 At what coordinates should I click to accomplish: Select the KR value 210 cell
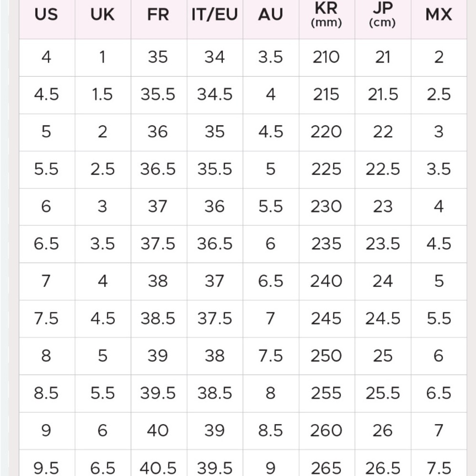tap(327, 58)
